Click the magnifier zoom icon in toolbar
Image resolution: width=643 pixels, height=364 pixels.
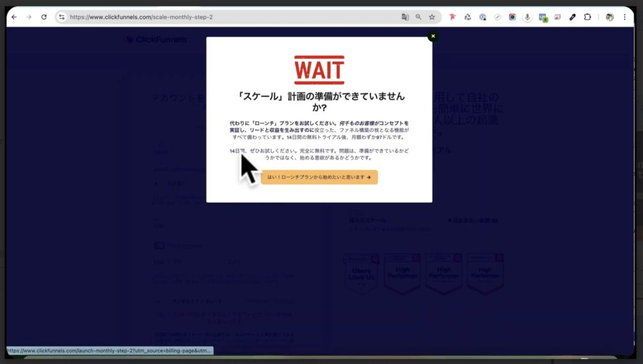[418, 17]
